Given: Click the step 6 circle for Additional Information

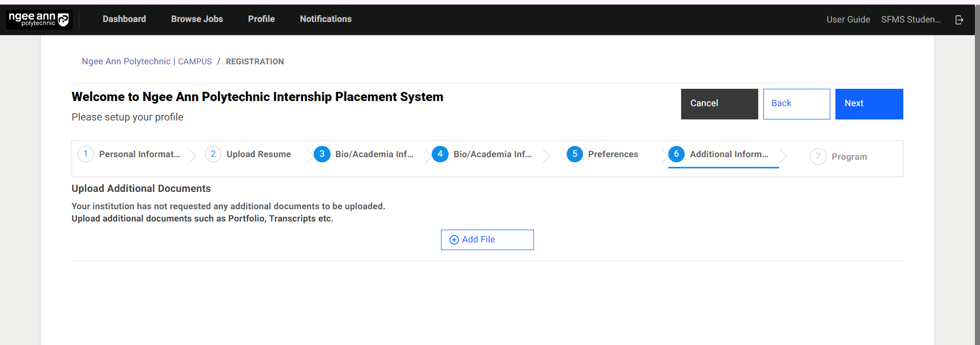Looking at the screenshot, I should coord(676,154).
